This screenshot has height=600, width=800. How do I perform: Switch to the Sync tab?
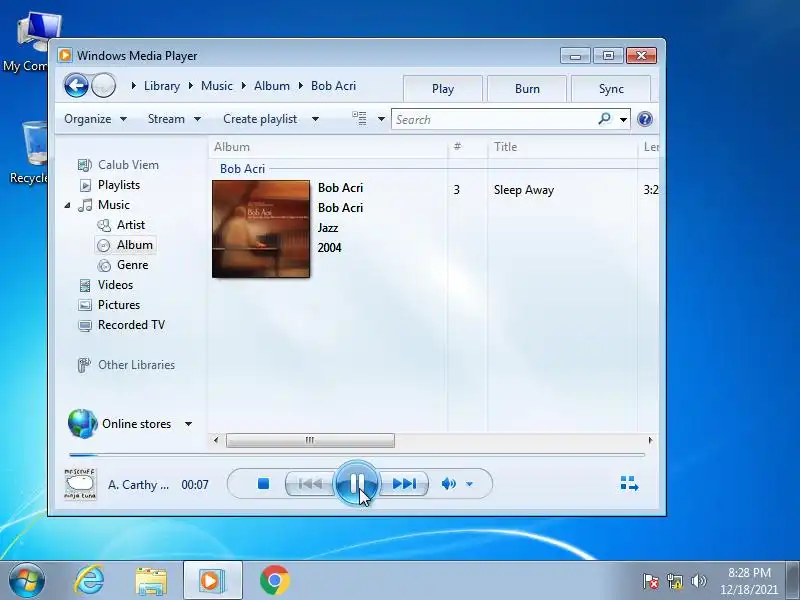611,89
